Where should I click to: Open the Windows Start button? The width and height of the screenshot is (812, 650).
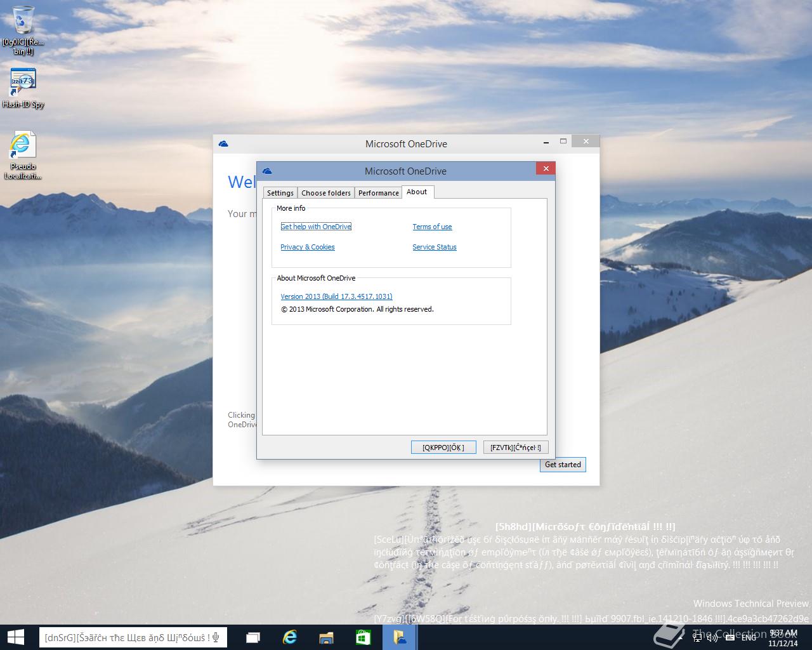pyautogui.click(x=15, y=637)
